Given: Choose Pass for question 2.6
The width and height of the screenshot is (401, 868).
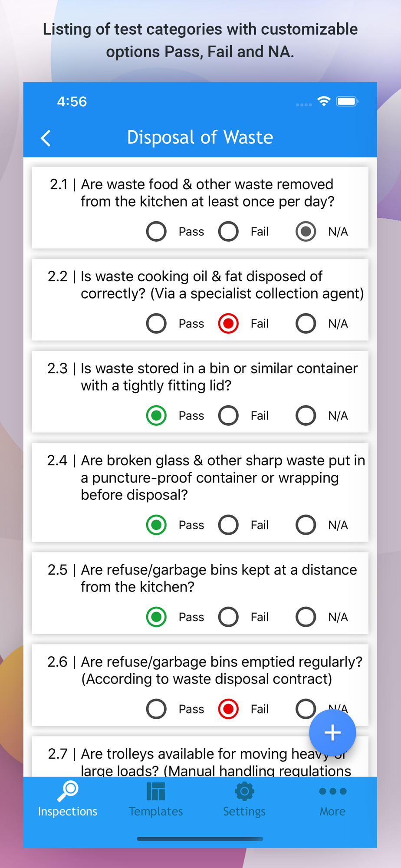Looking at the screenshot, I should [x=156, y=709].
